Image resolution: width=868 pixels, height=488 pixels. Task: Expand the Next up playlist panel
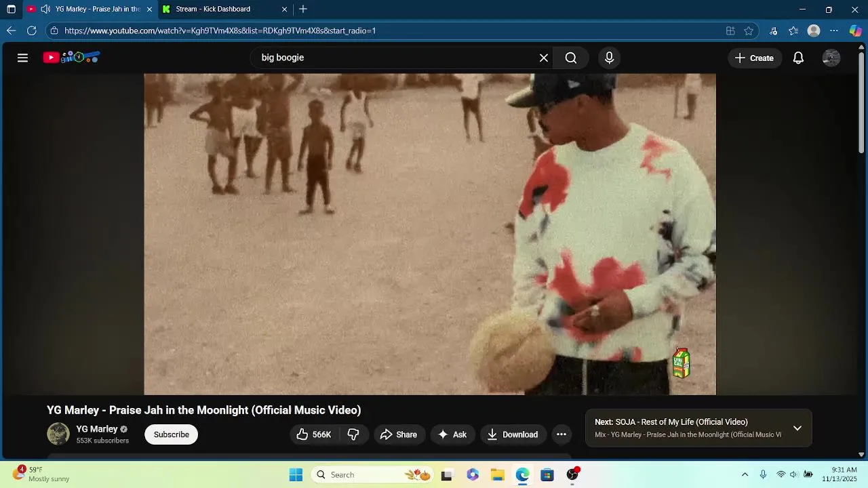(x=797, y=428)
